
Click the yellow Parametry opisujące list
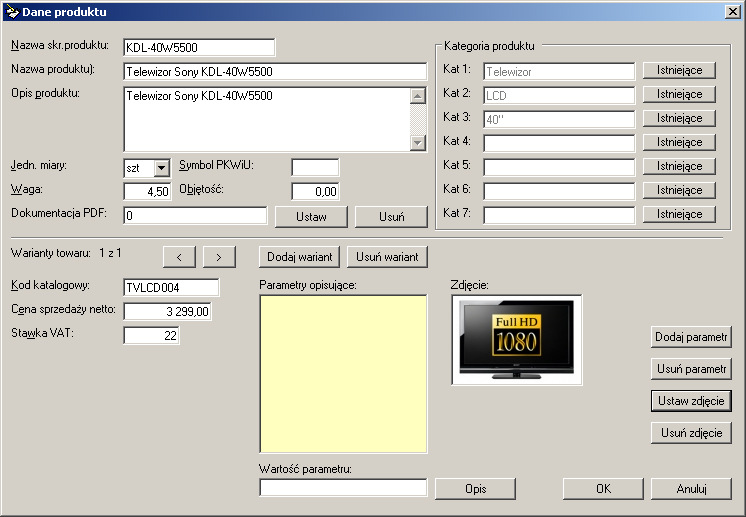click(344, 374)
